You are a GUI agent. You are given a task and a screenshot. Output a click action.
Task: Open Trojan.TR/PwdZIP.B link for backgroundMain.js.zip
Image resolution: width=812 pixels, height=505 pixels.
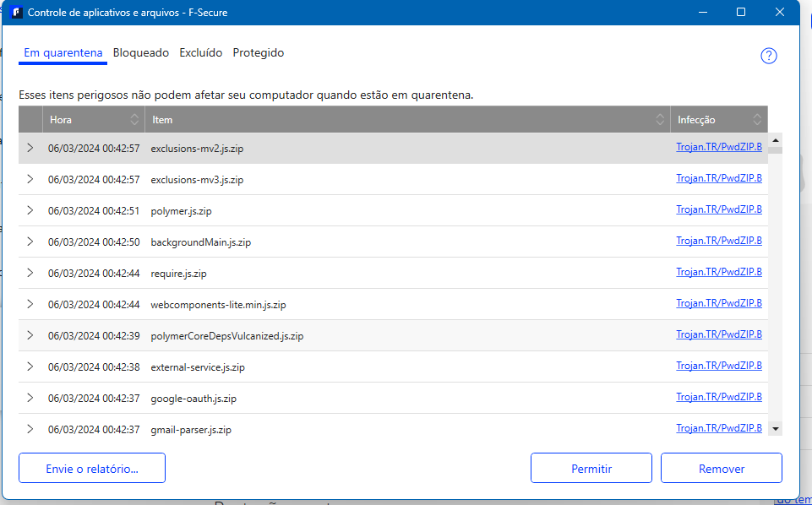tap(719, 241)
